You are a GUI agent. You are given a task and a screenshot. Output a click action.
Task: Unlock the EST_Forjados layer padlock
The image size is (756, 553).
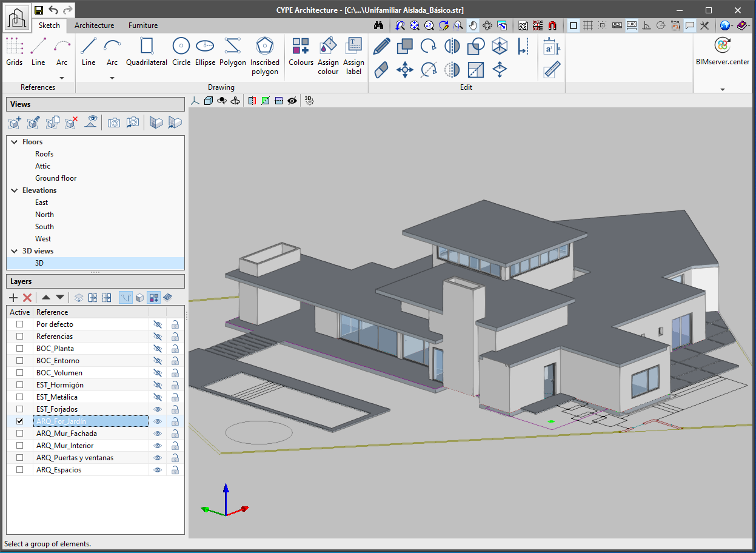point(175,409)
